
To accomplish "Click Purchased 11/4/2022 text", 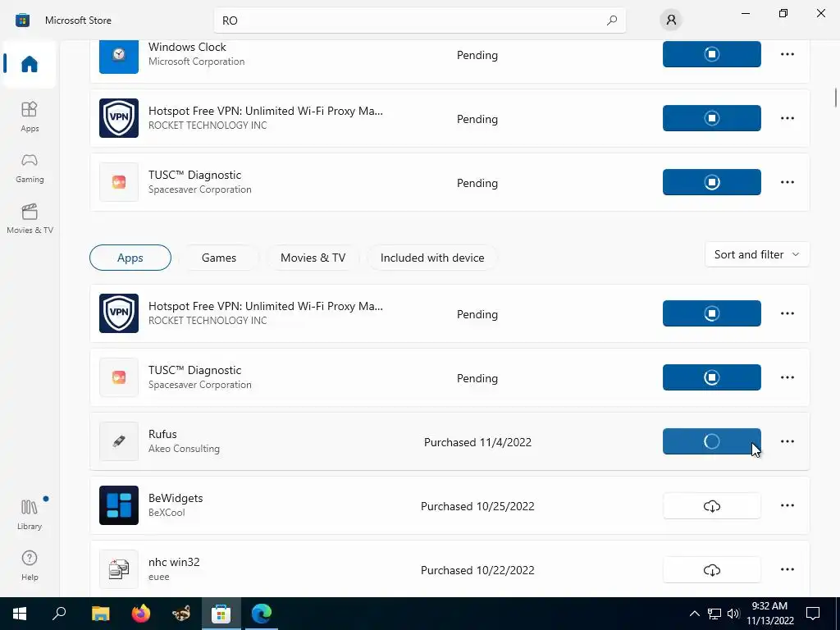I will 477,442.
